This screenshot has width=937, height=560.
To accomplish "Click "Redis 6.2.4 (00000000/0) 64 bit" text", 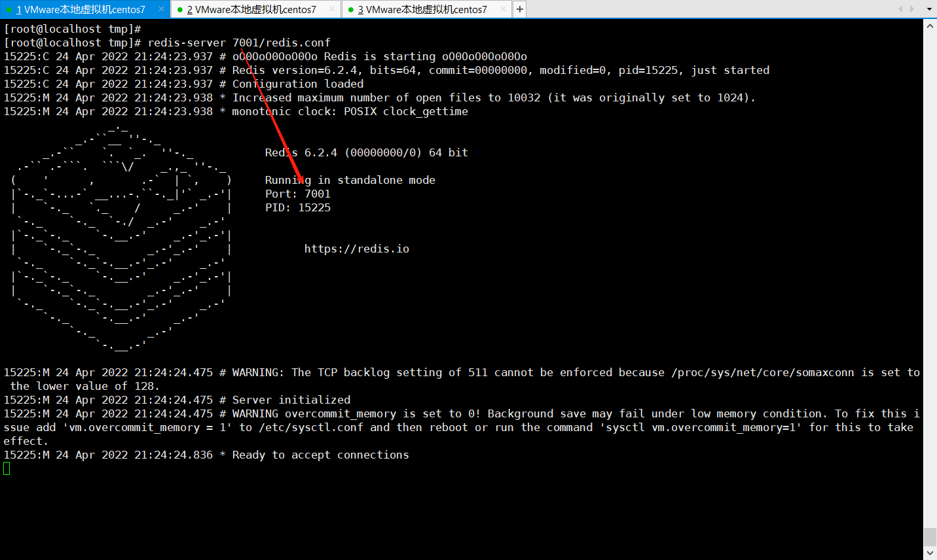I will (x=367, y=153).
